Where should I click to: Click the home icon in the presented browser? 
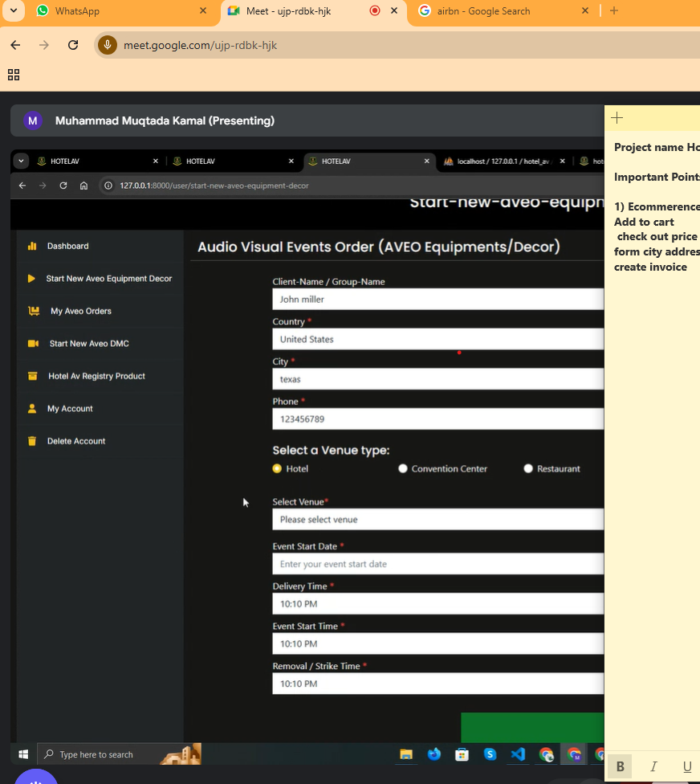pos(84,186)
